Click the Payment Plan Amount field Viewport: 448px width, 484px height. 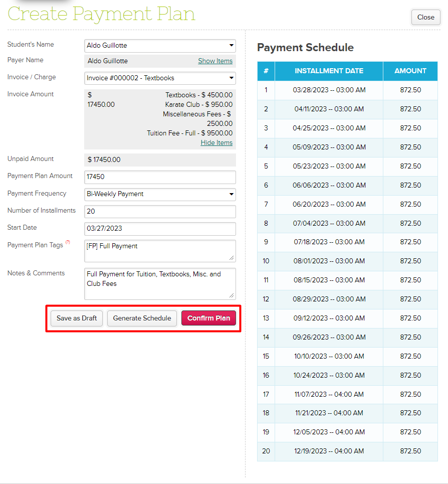[160, 178]
